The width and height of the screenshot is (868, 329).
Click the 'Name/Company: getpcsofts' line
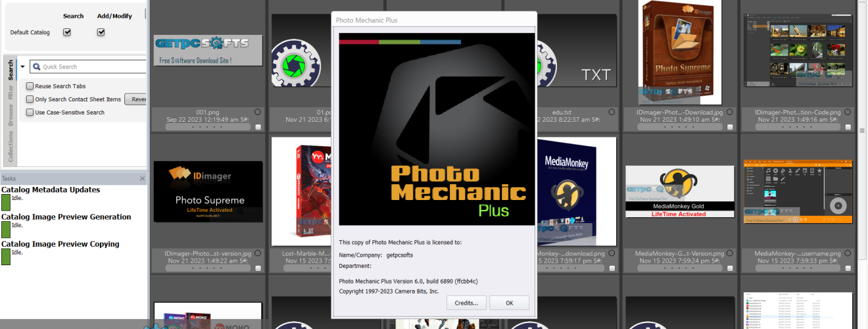[376, 255]
